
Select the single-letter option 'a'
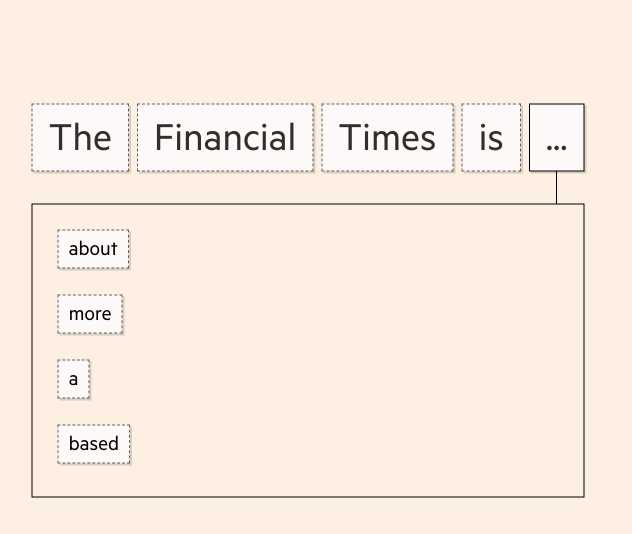pyautogui.click(x=73, y=379)
